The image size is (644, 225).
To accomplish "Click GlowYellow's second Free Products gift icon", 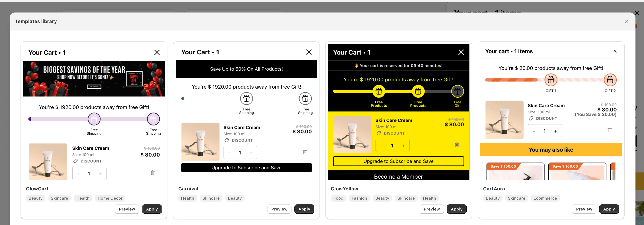I will [x=418, y=91].
